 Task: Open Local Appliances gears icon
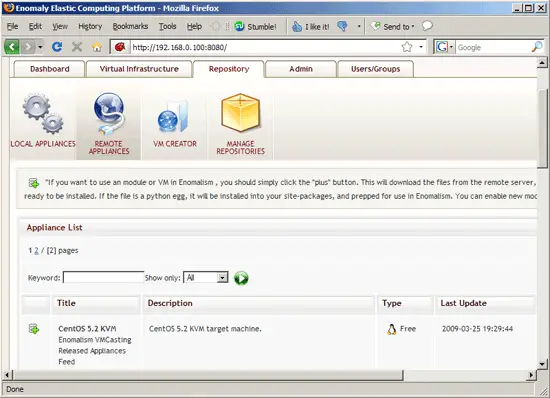43,114
